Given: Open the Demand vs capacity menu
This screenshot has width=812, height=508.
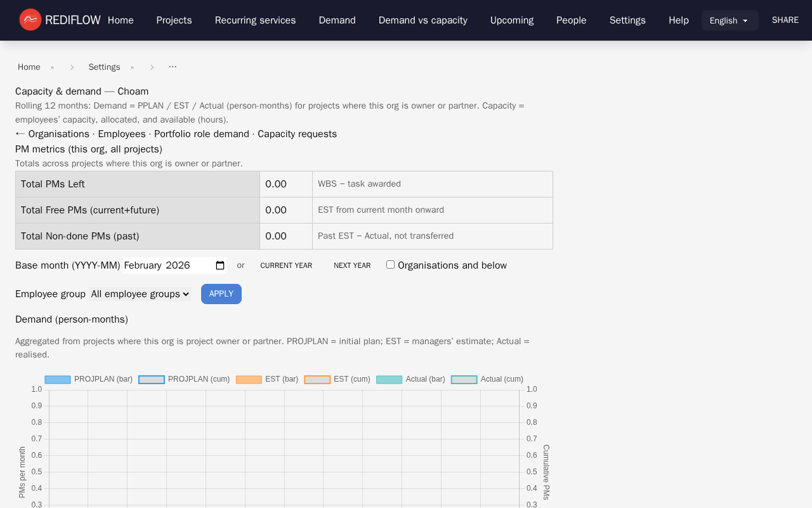Looking at the screenshot, I should click(x=422, y=20).
